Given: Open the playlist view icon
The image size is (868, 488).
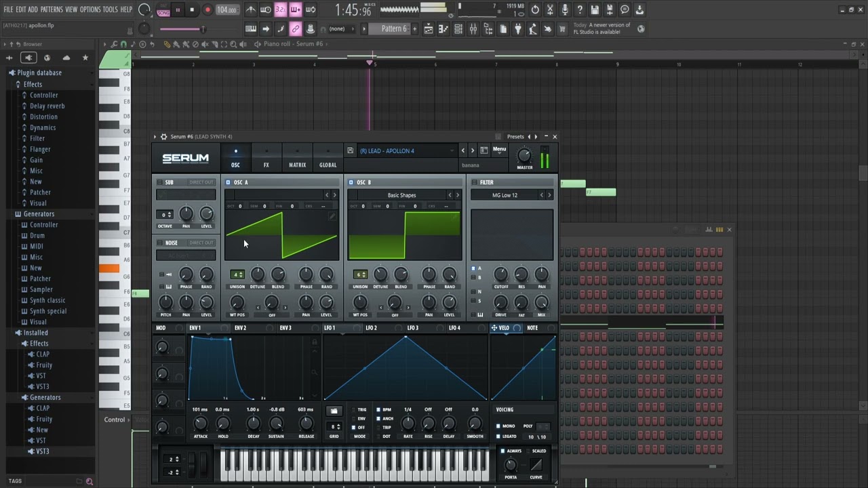Looking at the screenshot, I should coord(429,29).
